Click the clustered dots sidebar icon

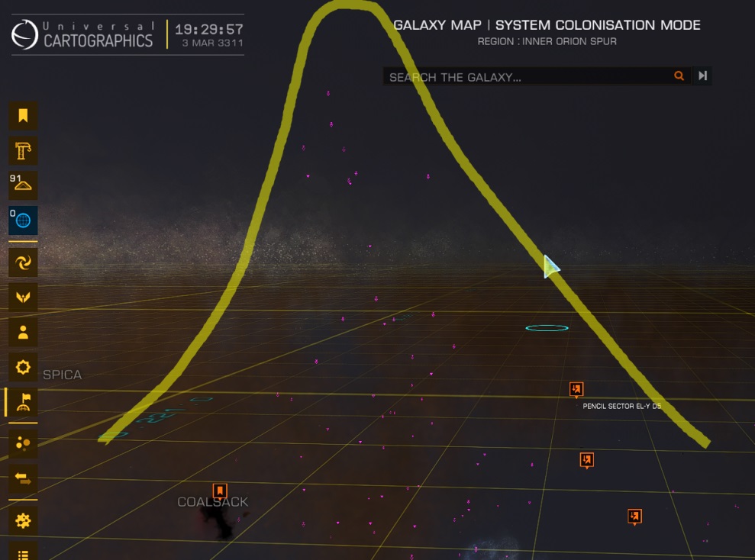tap(23, 443)
